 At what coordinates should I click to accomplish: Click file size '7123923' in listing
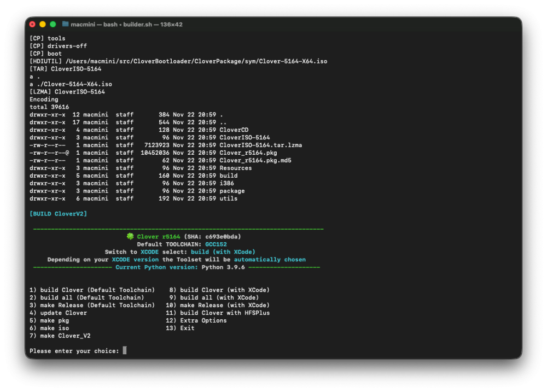click(x=156, y=145)
